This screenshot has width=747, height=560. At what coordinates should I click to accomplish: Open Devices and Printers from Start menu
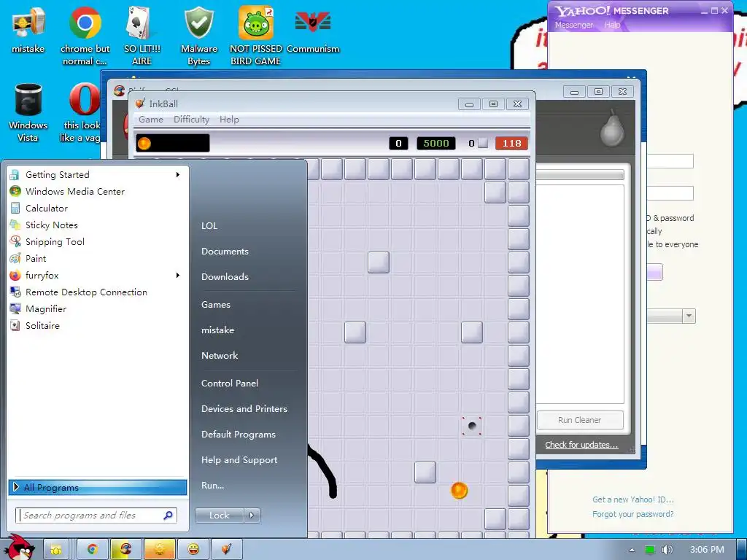click(x=244, y=408)
